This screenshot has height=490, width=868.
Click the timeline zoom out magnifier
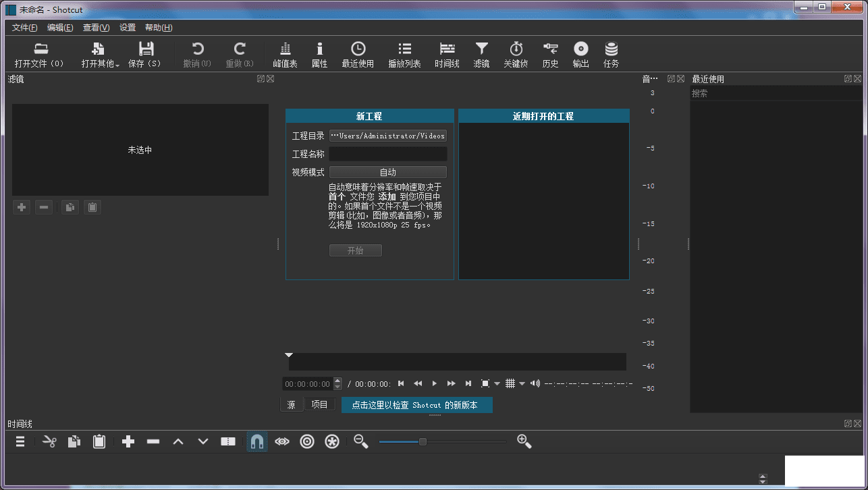tap(361, 442)
